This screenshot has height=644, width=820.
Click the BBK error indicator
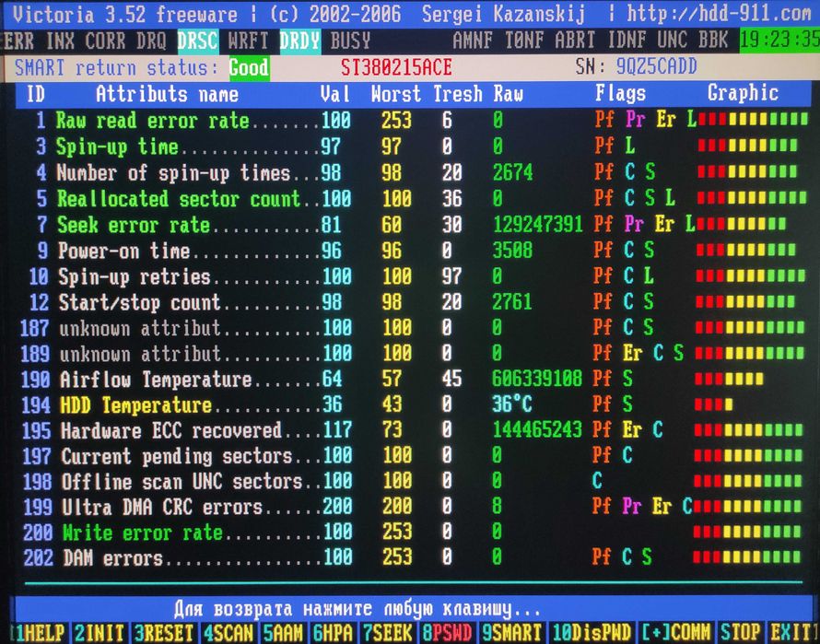[714, 41]
